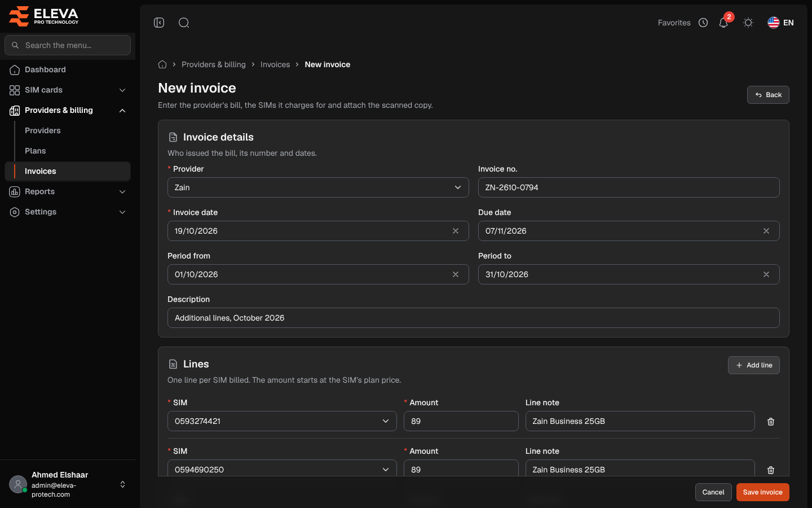
Task: Change language EN flag selector
Action: click(780, 23)
